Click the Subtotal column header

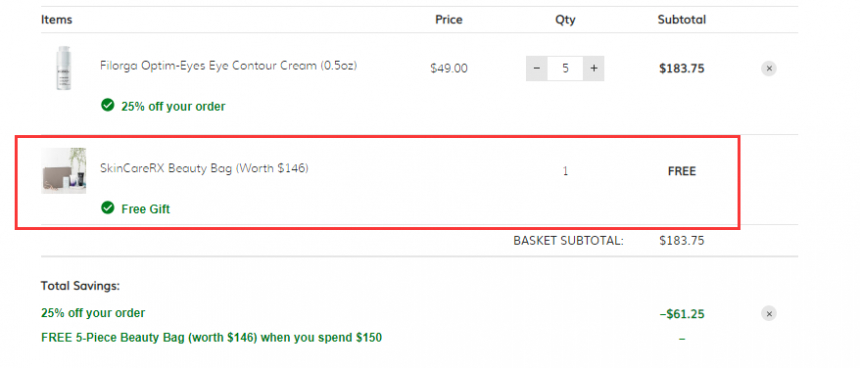[x=682, y=20]
